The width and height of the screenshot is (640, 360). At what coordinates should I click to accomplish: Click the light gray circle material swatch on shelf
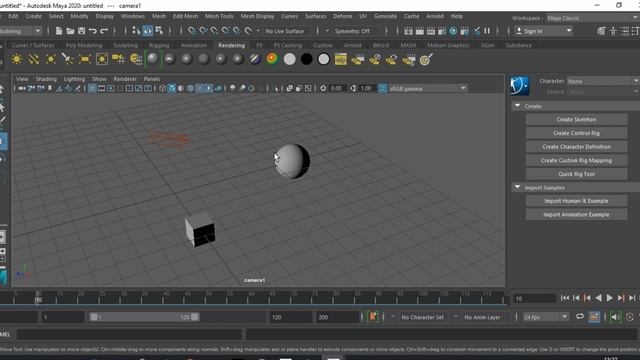(x=289, y=59)
